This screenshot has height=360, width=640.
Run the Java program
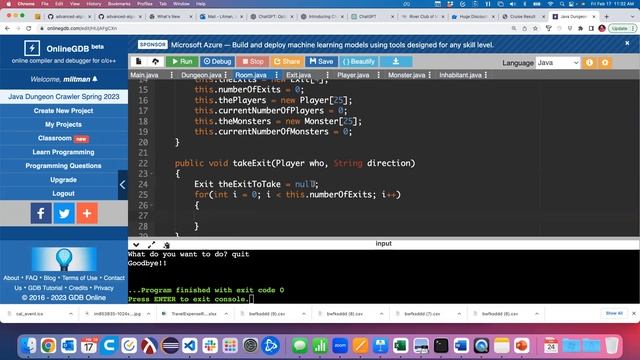[182, 62]
